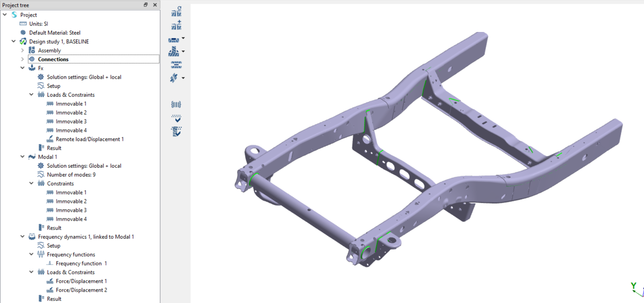644x303 pixels.
Task: Click the Frequency function 1 spike icon
Action: [x=50, y=263]
